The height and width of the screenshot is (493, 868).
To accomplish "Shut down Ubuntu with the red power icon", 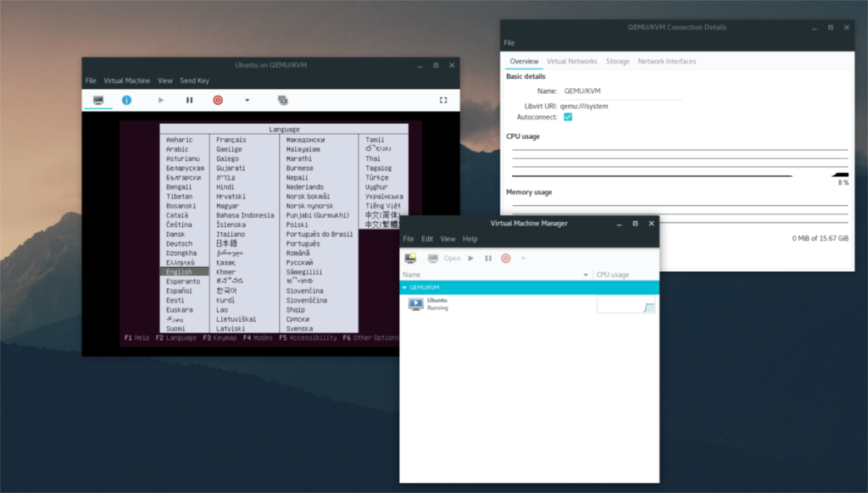I will pyautogui.click(x=217, y=99).
